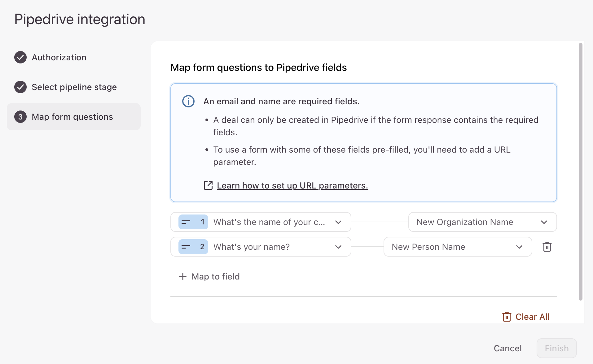Image resolution: width=593 pixels, height=364 pixels.
Task: Open the company name question dropdown
Action: click(261, 222)
